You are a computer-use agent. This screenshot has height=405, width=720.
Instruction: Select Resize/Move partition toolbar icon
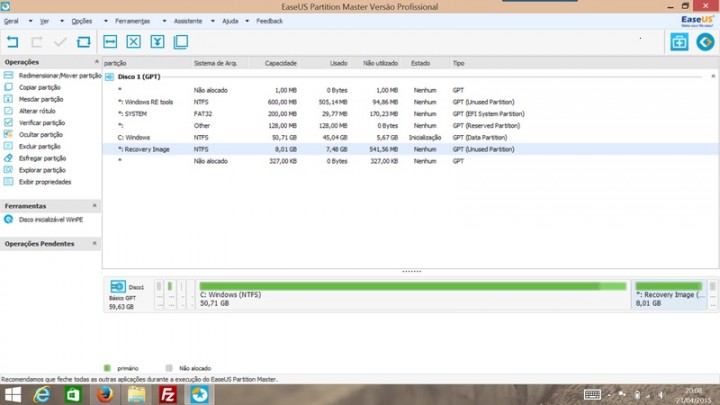(x=110, y=42)
